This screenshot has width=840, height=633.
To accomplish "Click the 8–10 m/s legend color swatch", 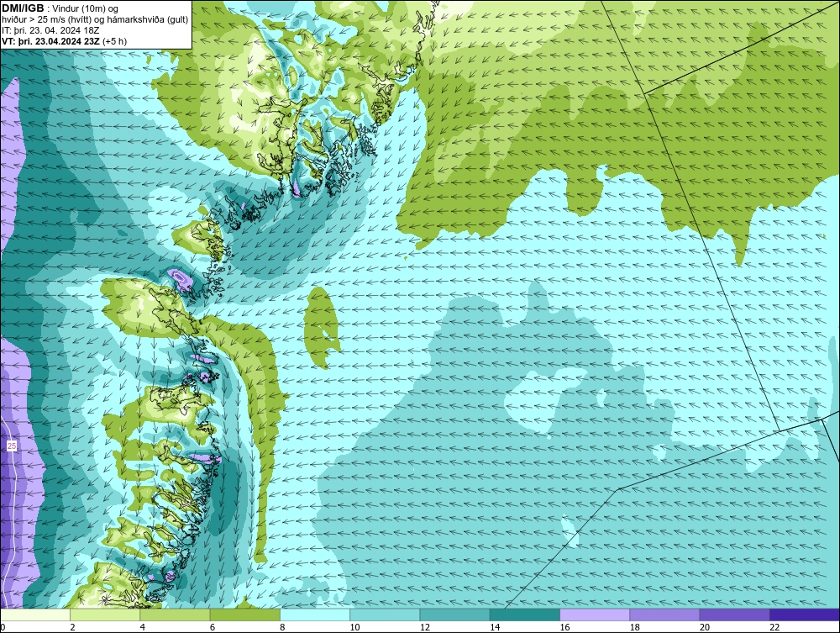I will 315,615.
